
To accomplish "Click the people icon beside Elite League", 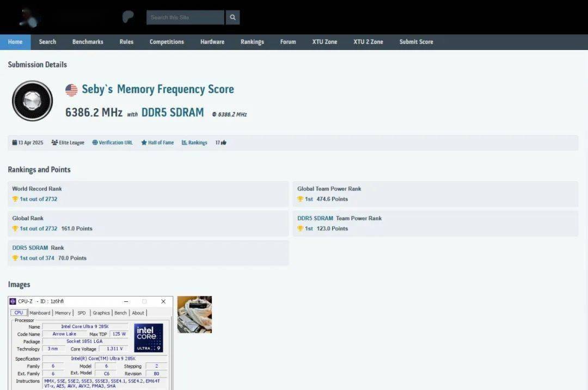I will point(54,143).
